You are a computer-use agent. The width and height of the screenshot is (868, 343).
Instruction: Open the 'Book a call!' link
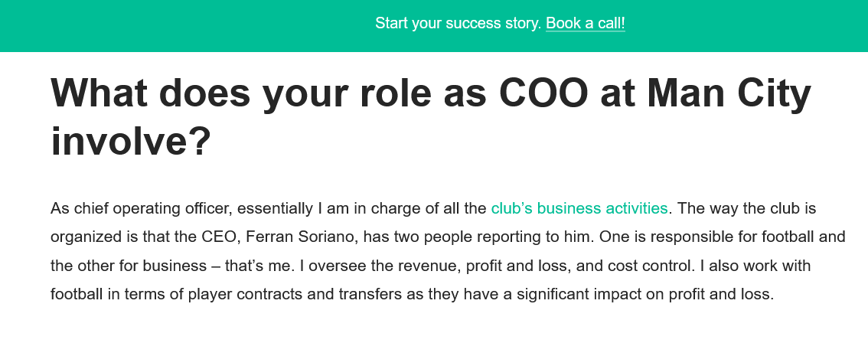585,23
